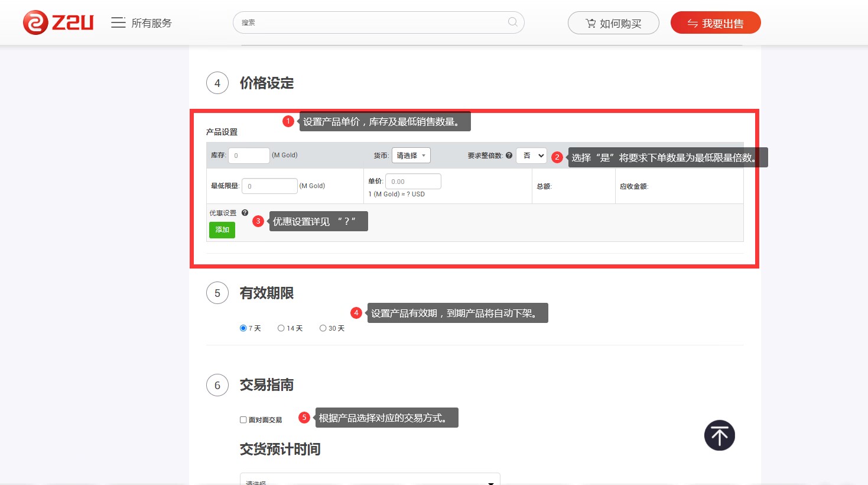Click the top search box
This screenshot has height=485, width=868.
[x=372, y=22]
